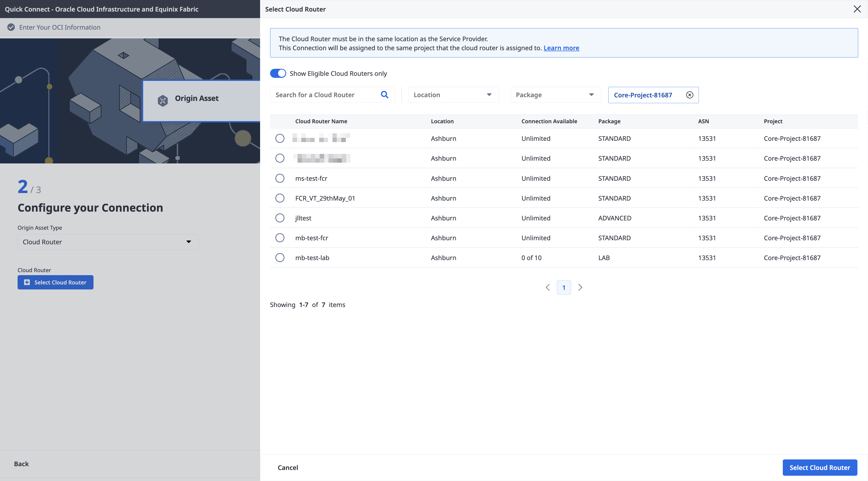Image resolution: width=868 pixels, height=481 pixels.
Task: Click the ASN column header
Action: coord(703,121)
